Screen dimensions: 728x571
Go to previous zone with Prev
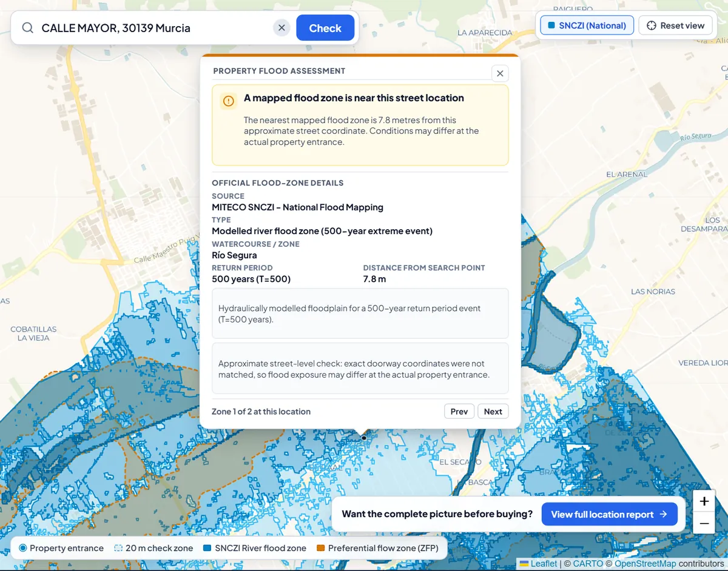click(x=459, y=412)
